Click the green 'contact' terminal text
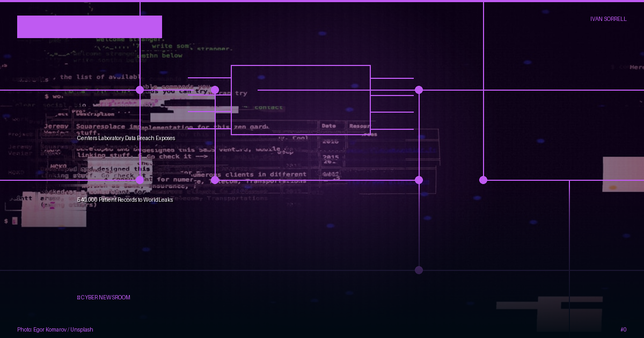This screenshot has width=644, height=338. coord(268,107)
